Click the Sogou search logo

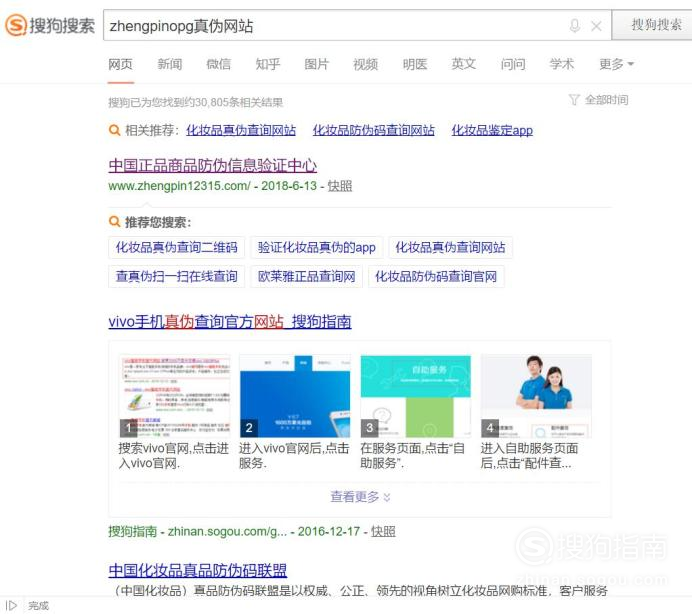coord(50,25)
